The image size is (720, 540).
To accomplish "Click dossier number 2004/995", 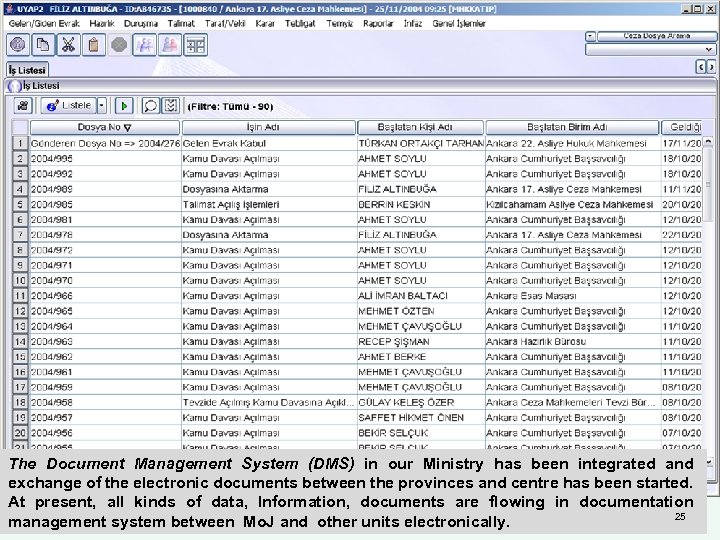I will click(105, 158).
